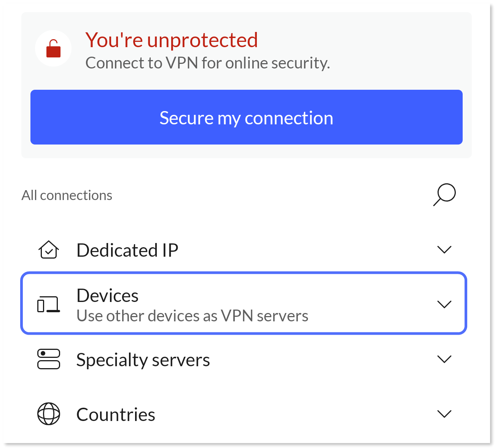The height and width of the screenshot is (448, 495).
Task: Open the Specialty servers dropdown
Action: point(444,359)
